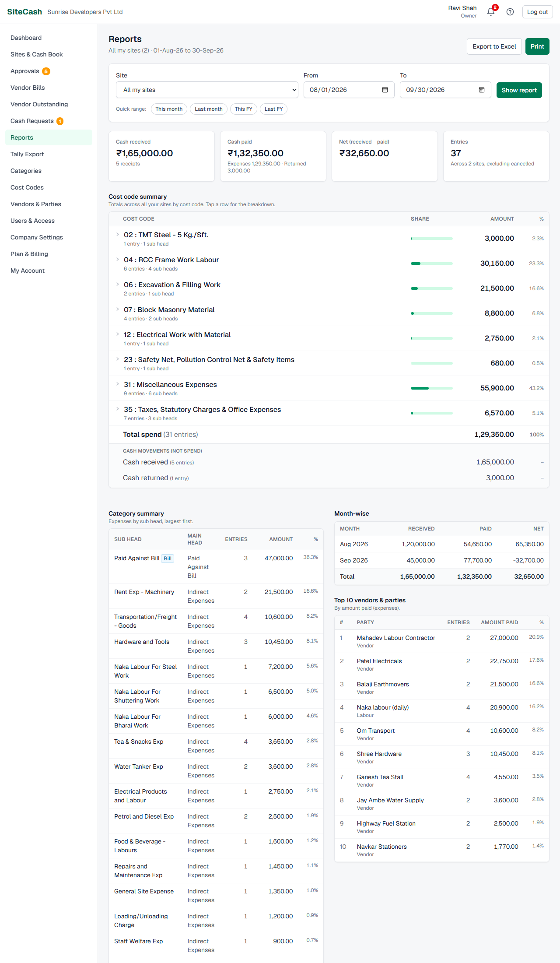Expand the 06 : Excavation & Filling Work row
This screenshot has height=963, width=560.
(329, 288)
